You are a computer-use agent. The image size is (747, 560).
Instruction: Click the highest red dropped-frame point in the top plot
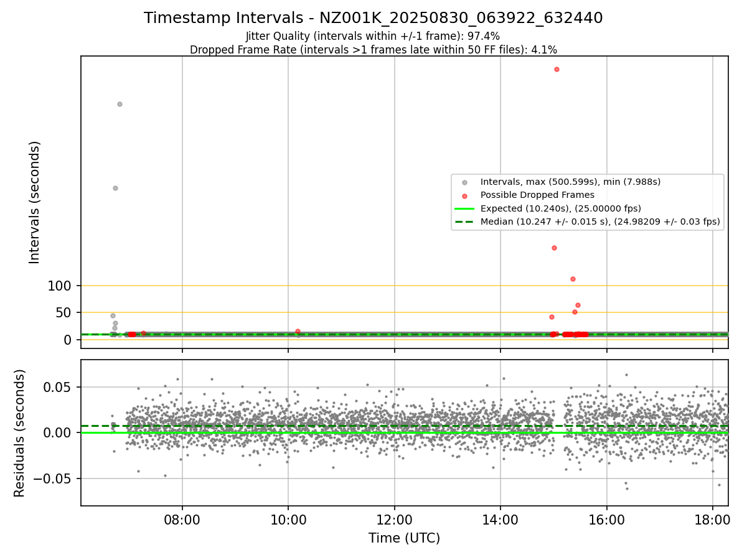click(557, 69)
